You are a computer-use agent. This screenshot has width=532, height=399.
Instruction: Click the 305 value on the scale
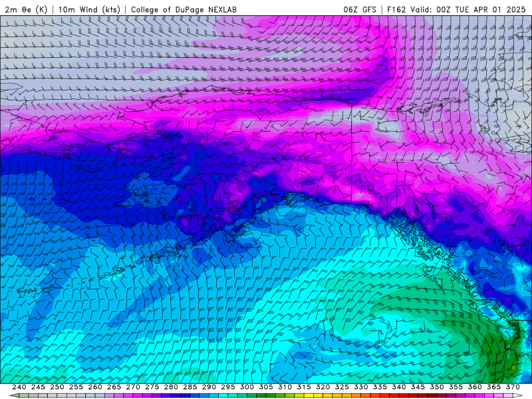tap(266, 387)
